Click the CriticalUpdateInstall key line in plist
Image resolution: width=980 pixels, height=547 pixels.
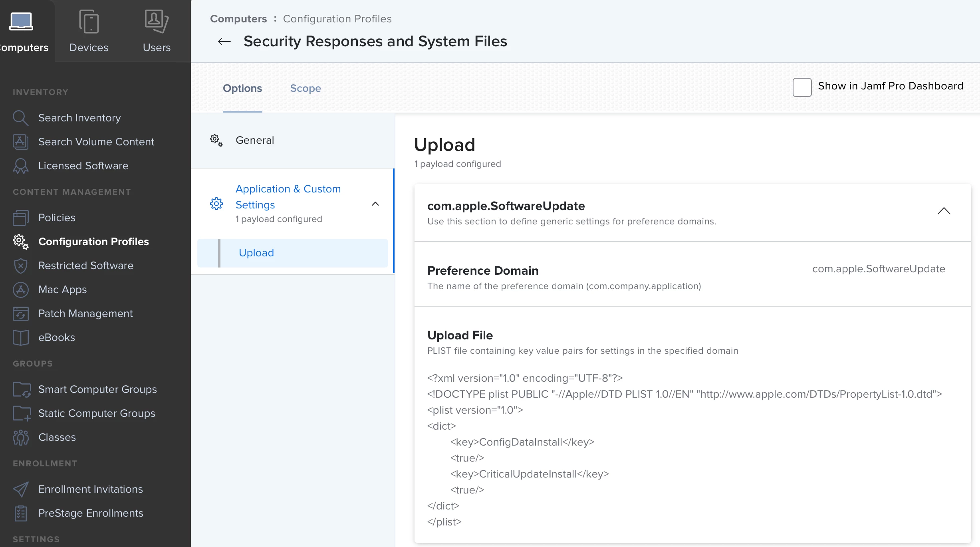point(530,474)
